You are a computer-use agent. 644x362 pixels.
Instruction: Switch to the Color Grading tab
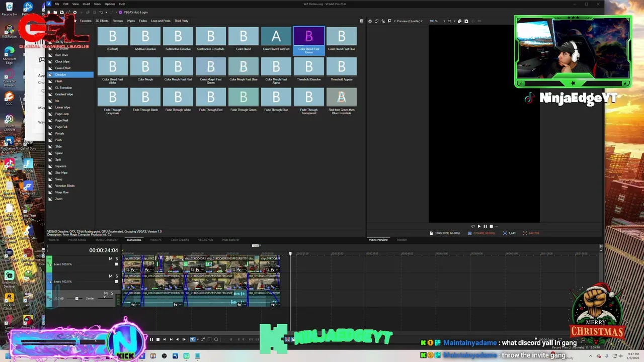coord(180,240)
